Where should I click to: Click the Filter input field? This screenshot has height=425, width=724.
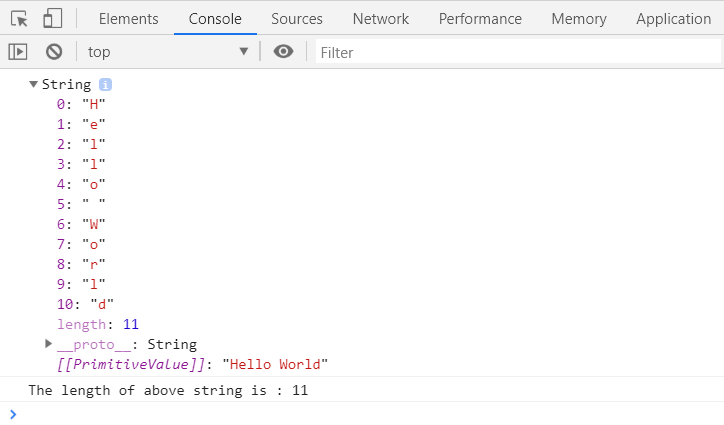pos(518,52)
